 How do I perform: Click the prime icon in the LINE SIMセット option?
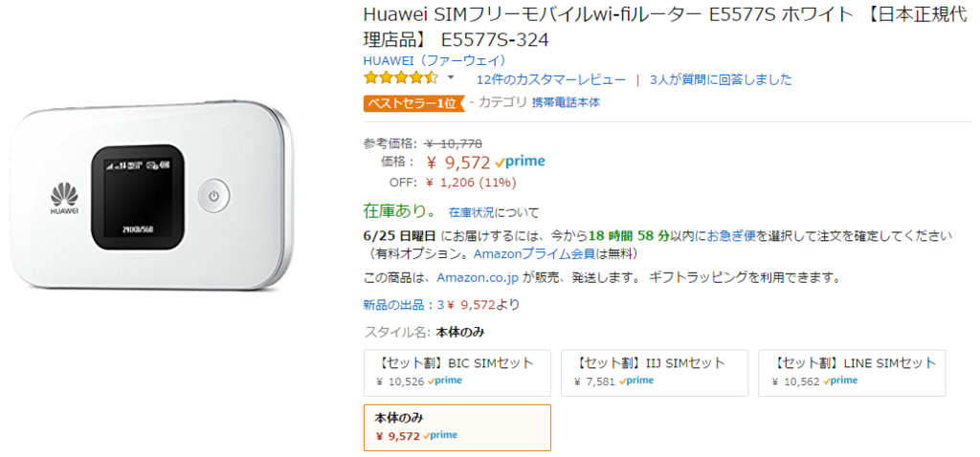(x=840, y=381)
